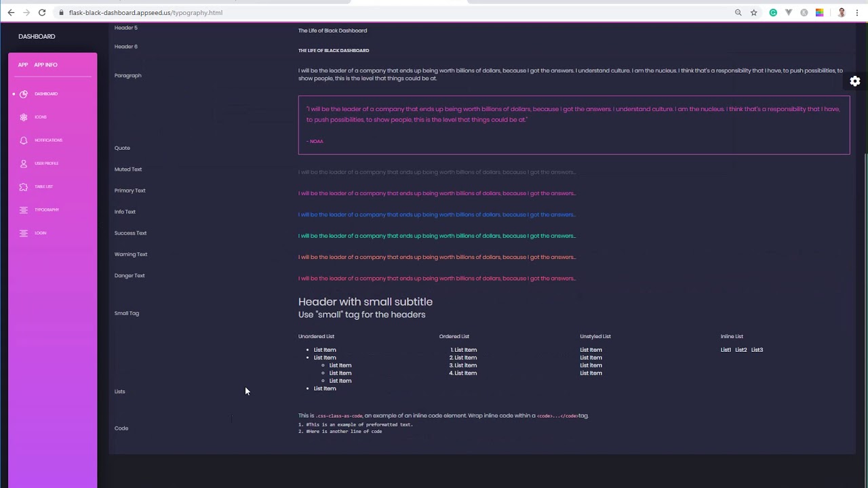Click '#Here is another line of code'

tap(344, 432)
